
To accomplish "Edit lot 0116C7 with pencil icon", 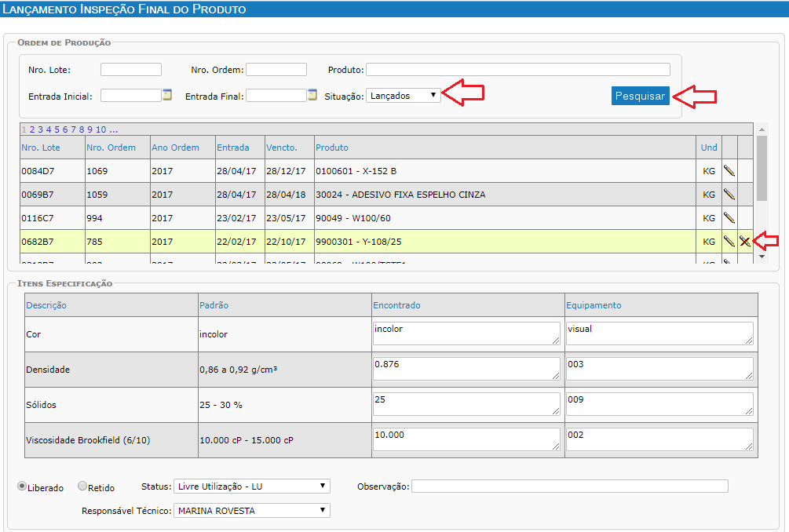I will pyautogui.click(x=729, y=217).
